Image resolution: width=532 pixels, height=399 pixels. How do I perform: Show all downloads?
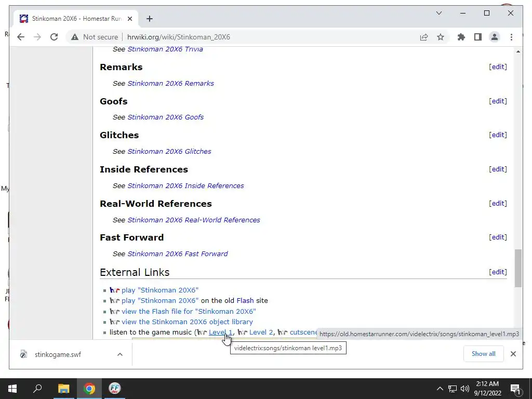tap(484, 354)
